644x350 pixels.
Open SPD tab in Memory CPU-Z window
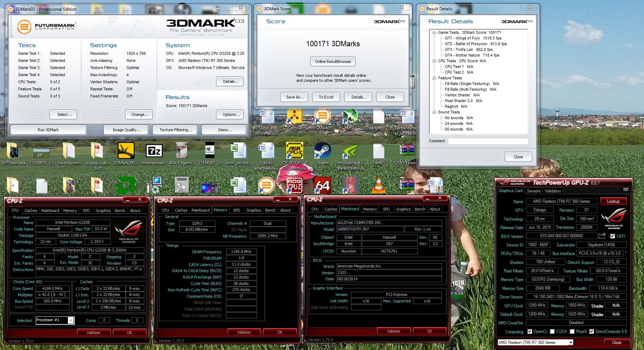236,210
